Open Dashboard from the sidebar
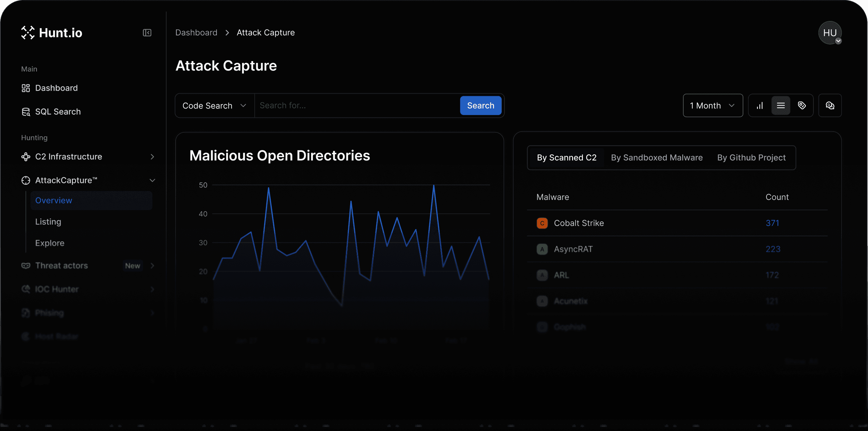This screenshot has height=431, width=868. click(x=56, y=88)
